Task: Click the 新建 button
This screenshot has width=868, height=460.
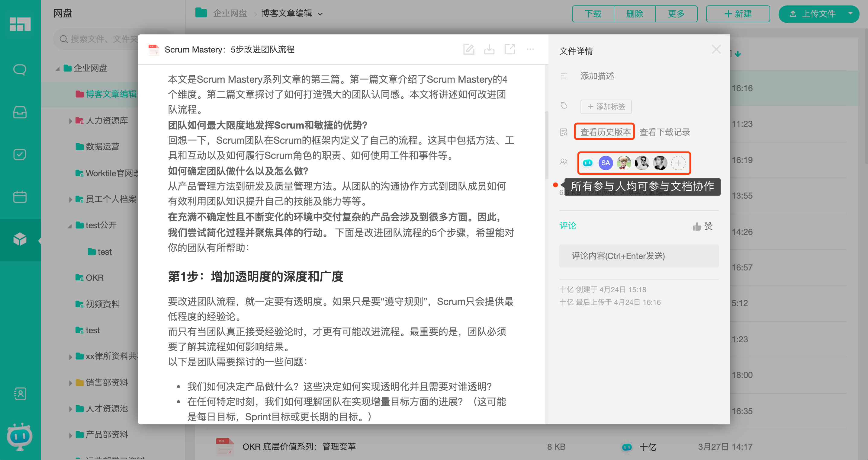Action: pos(738,14)
